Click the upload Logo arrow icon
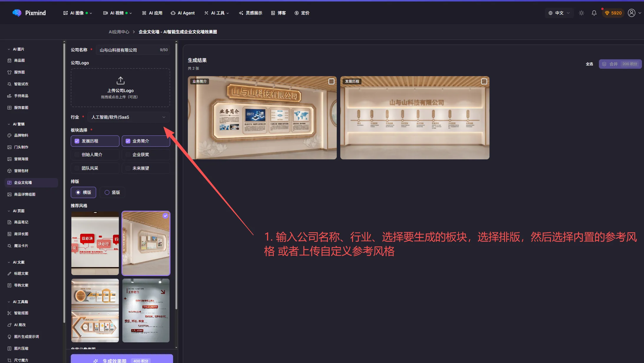 (120, 80)
